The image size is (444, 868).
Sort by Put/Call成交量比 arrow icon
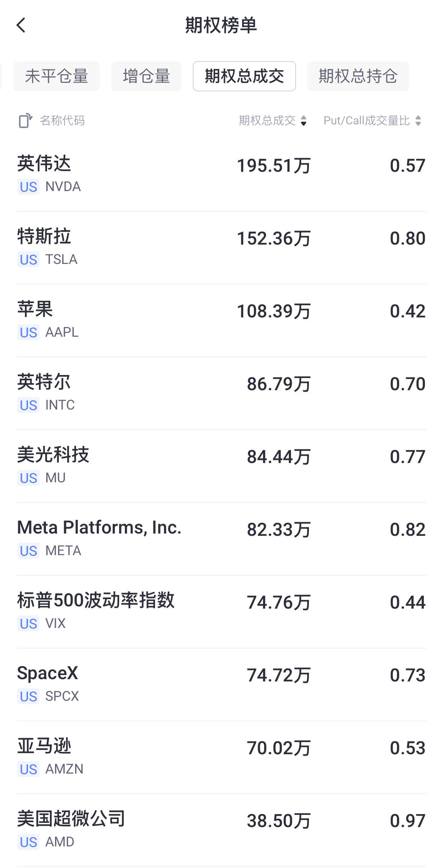[x=418, y=121]
